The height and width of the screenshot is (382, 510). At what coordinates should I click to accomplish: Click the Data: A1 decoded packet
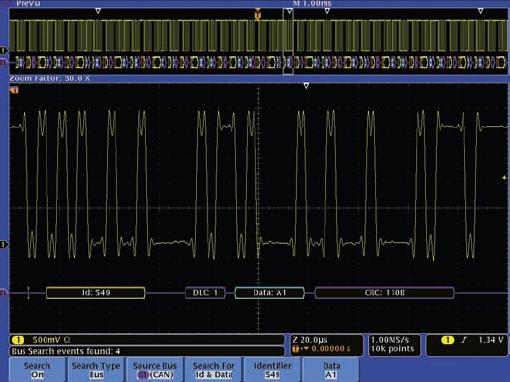pos(270,293)
